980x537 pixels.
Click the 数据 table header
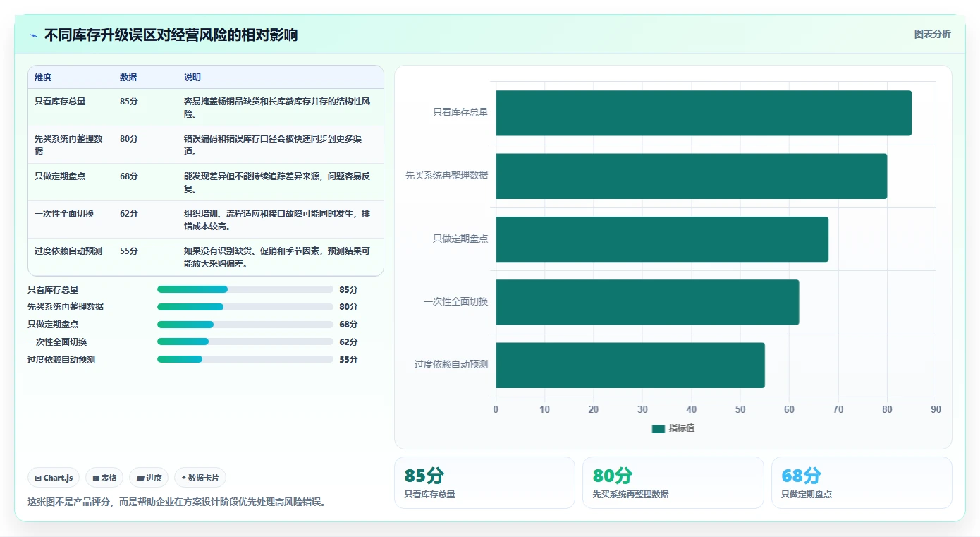[128, 78]
